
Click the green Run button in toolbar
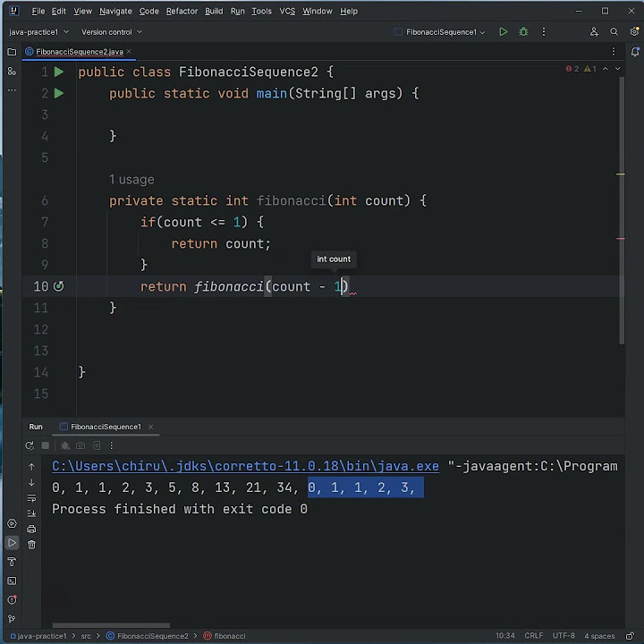point(503,32)
